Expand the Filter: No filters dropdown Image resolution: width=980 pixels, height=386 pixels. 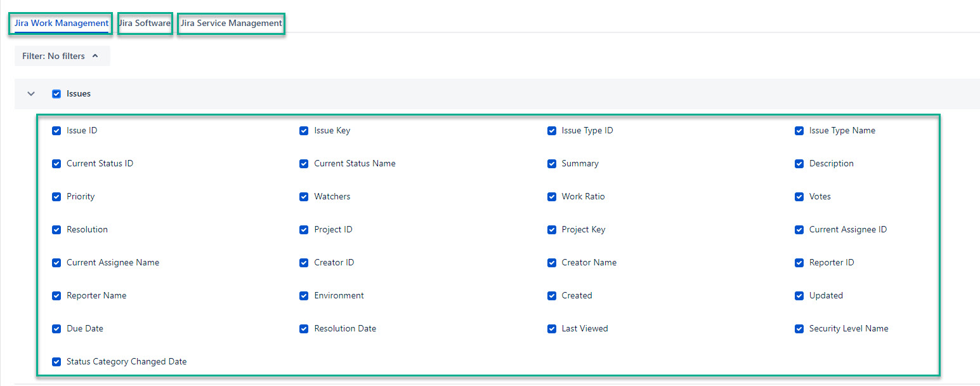tap(62, 56)
